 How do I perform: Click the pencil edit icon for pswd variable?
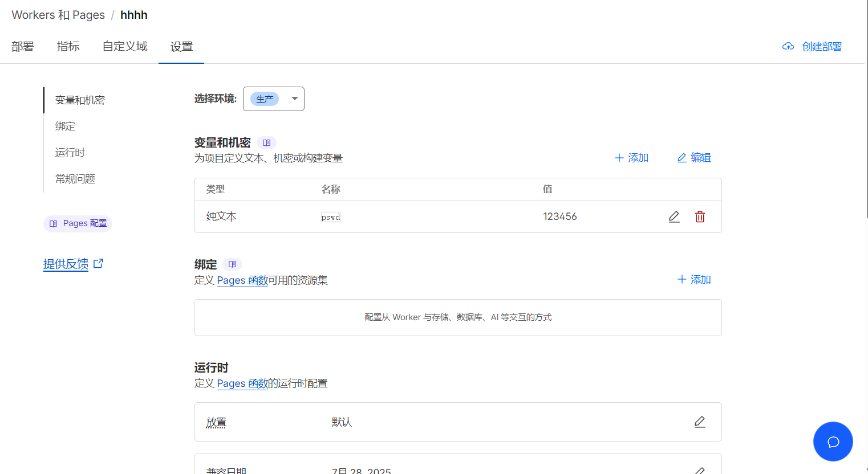pos(674,216)
